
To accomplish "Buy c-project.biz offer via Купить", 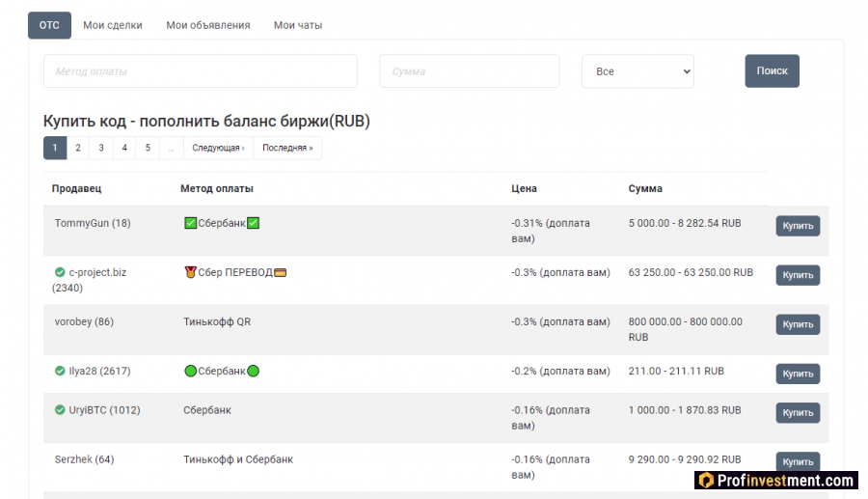I will click(x=798, y=275).
